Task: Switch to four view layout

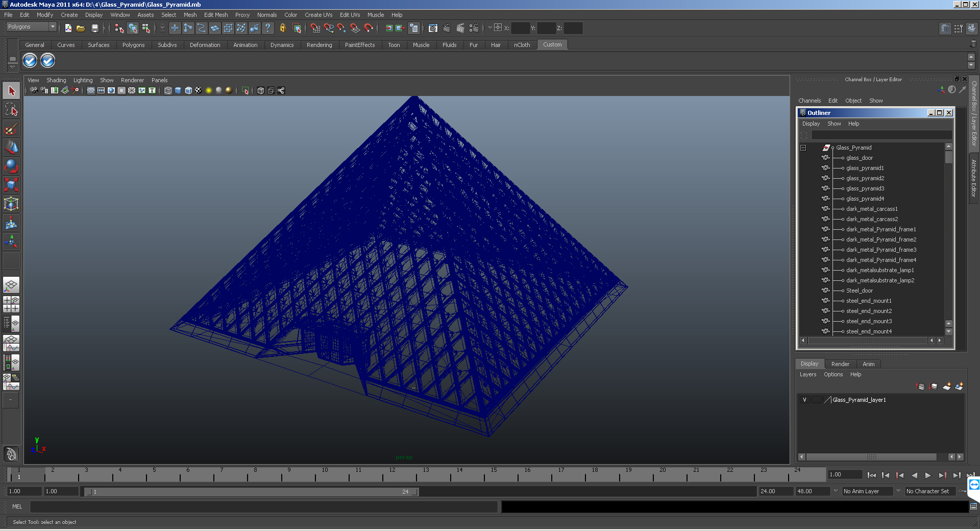Action: coord(11,304)
